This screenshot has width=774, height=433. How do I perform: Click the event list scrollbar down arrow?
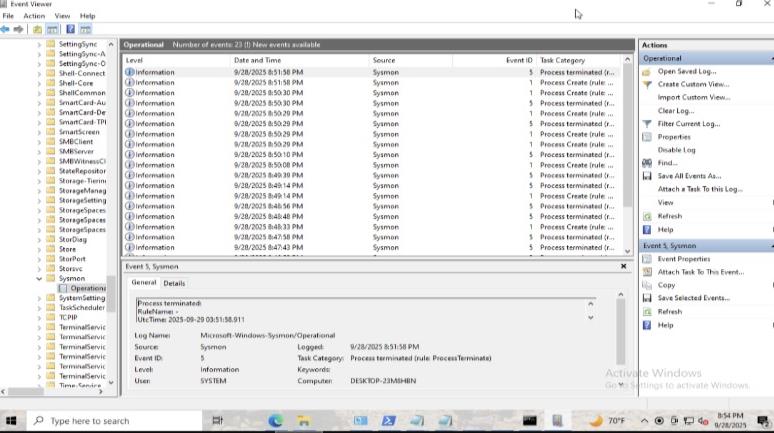[x=627, y=251]
